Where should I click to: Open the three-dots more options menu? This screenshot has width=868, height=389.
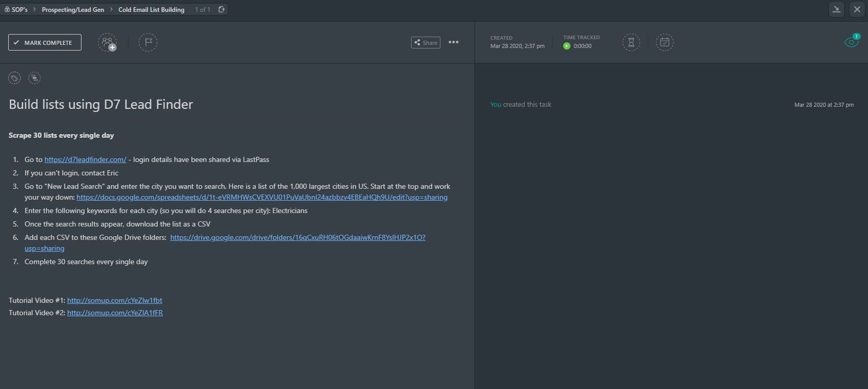coord(454,42)
